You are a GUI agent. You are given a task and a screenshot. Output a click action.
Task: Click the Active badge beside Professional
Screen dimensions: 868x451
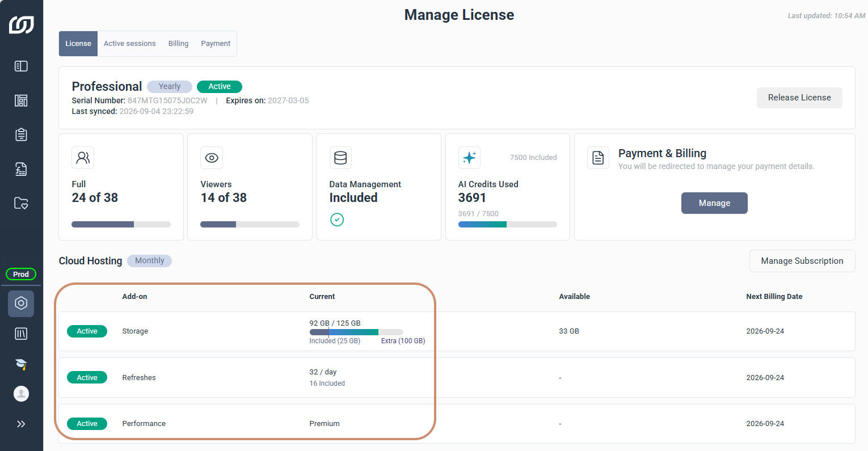click(x=220, y=86)
